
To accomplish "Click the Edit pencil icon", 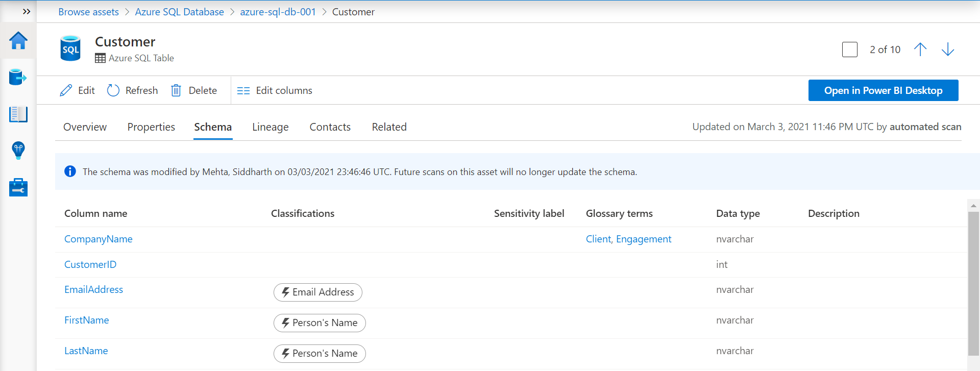I will coord(66,90).
